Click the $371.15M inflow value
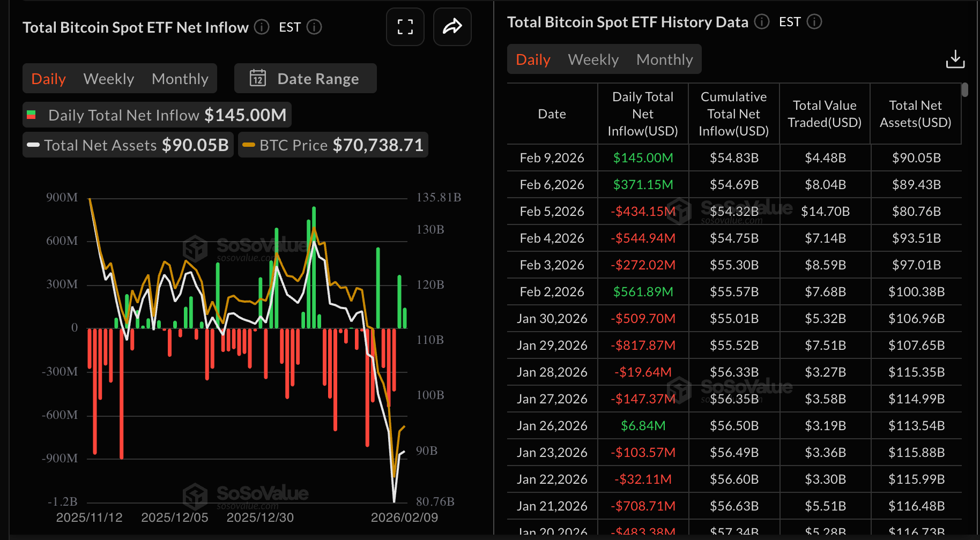The image size is (980, 540). [x=643, y=184]
